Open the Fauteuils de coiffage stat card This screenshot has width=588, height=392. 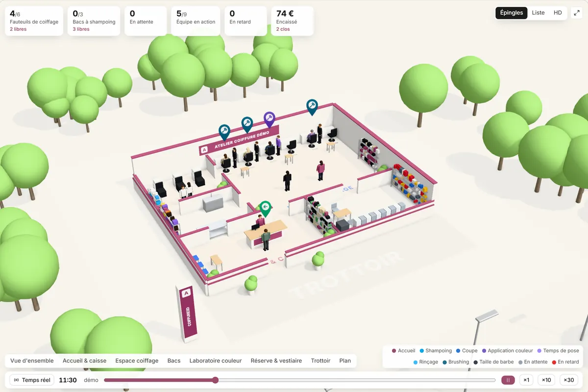[x=34, y=21]
